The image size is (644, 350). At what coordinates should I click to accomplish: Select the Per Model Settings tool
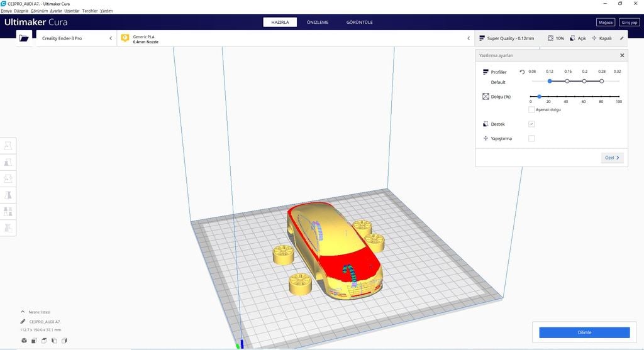point(8,211)
